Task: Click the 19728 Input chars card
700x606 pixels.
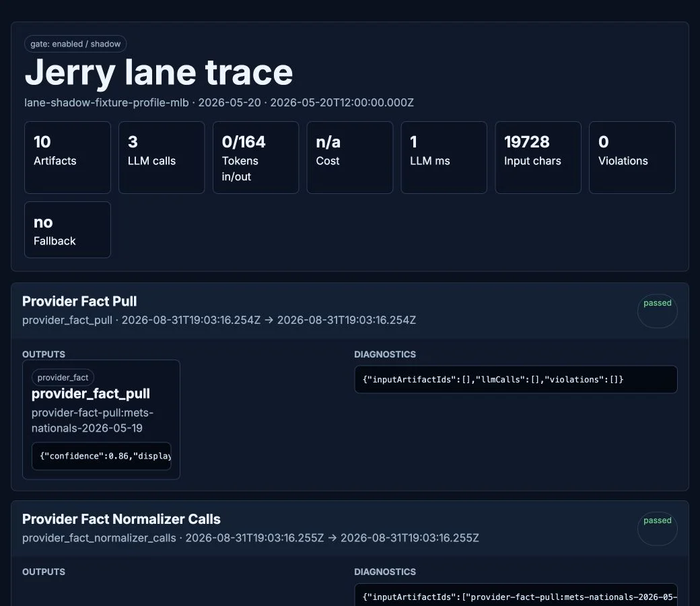Action: (538, 157)
